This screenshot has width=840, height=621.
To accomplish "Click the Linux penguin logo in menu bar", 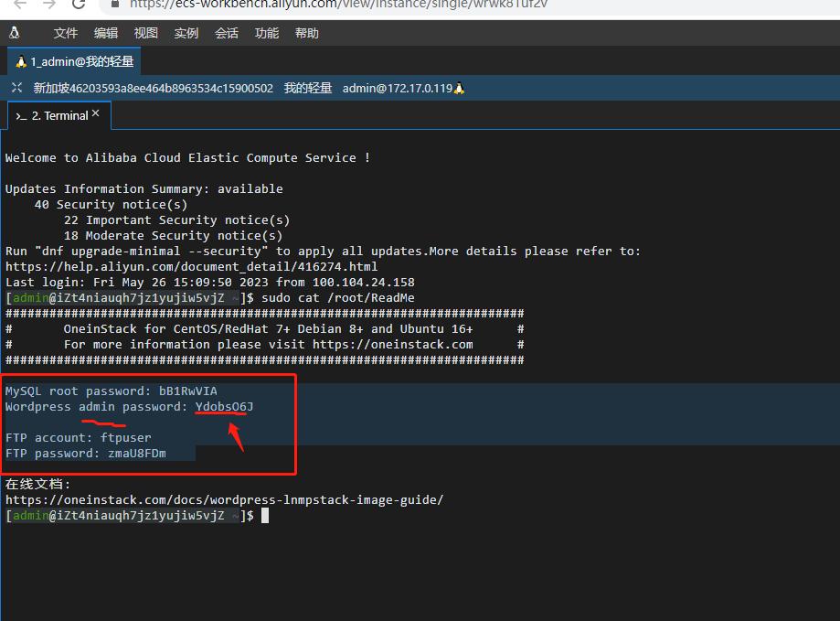I will [15, 33].
